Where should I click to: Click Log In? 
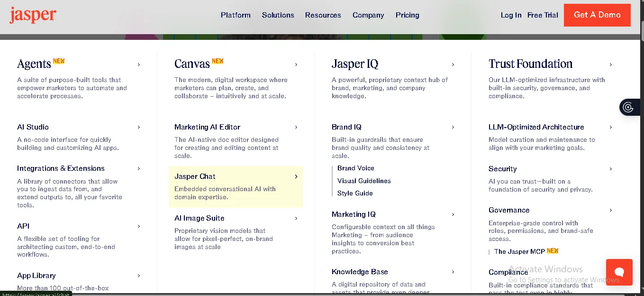pos(511,15)
